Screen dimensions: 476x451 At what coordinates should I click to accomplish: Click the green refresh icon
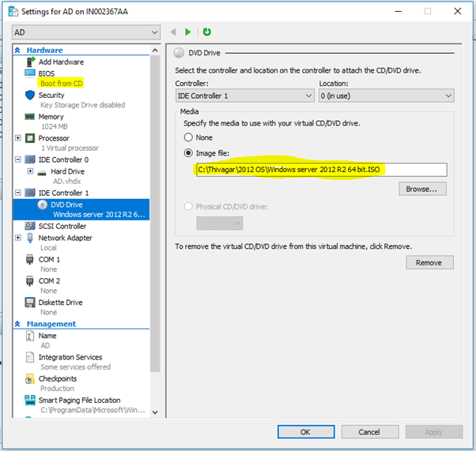point(207,32)
